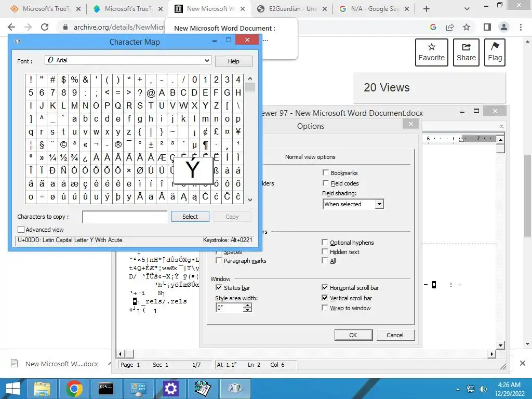Open the Chrome profile avatar
Viewport: 532px width, 399px height.
[504, 27]
